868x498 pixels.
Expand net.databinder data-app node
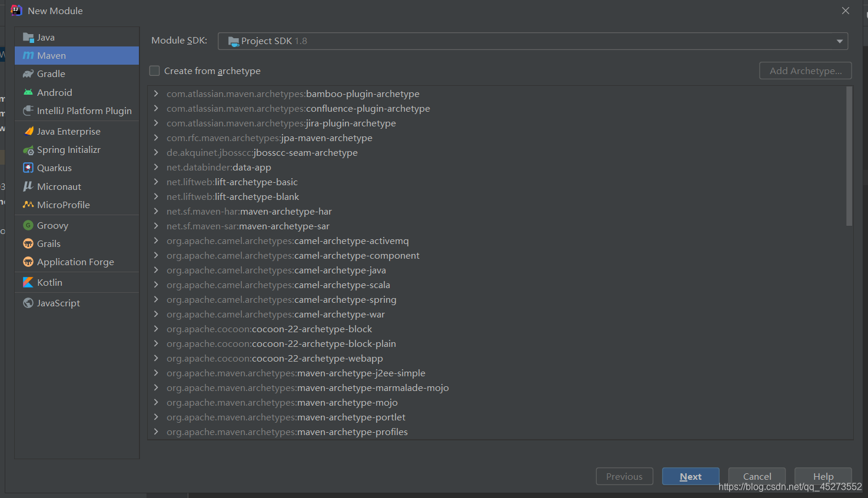pos(156,167)
